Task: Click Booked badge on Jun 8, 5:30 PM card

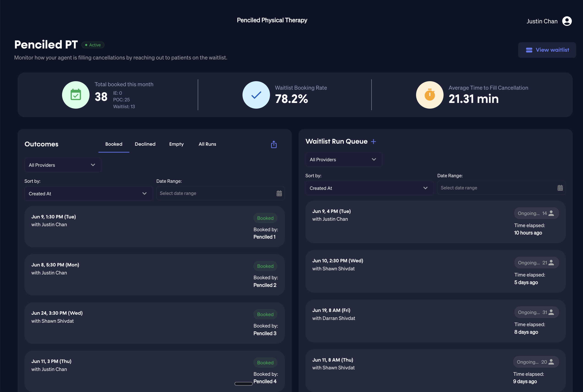Action: click(x=265, y=266)
